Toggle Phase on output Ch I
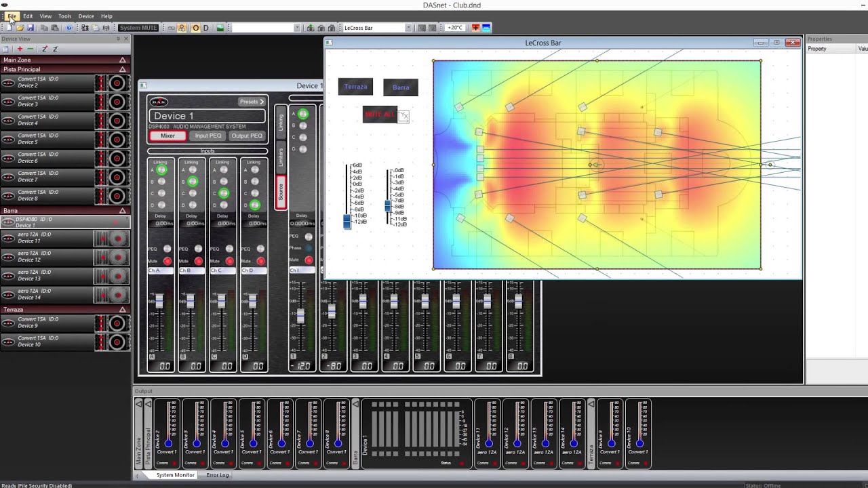This screenshot has height=488, width=868. tap(309, 248)
